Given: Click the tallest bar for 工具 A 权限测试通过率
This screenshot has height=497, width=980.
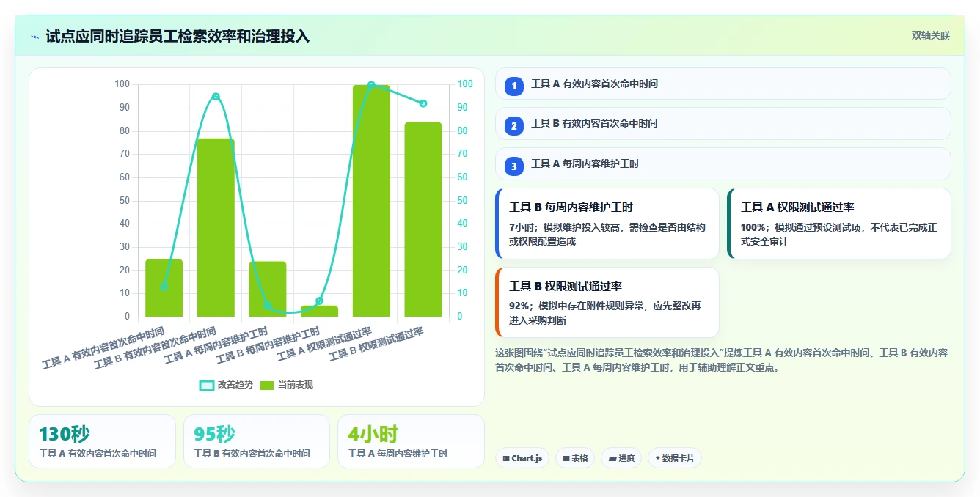Looking at the screenshot, I should 371,201.
